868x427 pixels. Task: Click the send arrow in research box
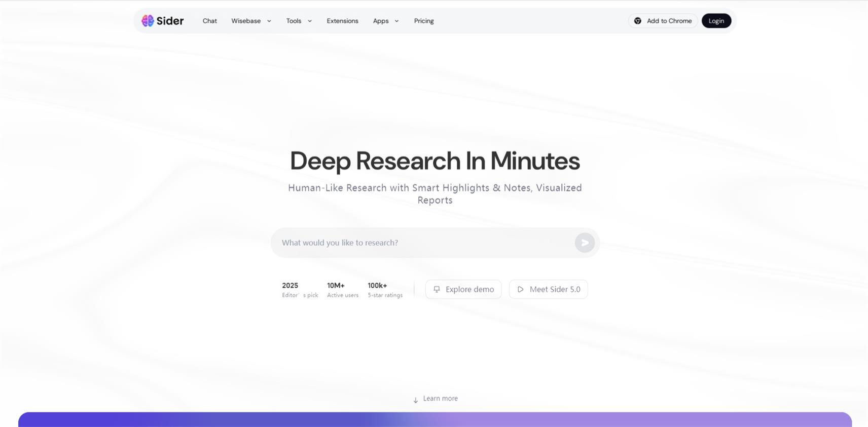585,243
